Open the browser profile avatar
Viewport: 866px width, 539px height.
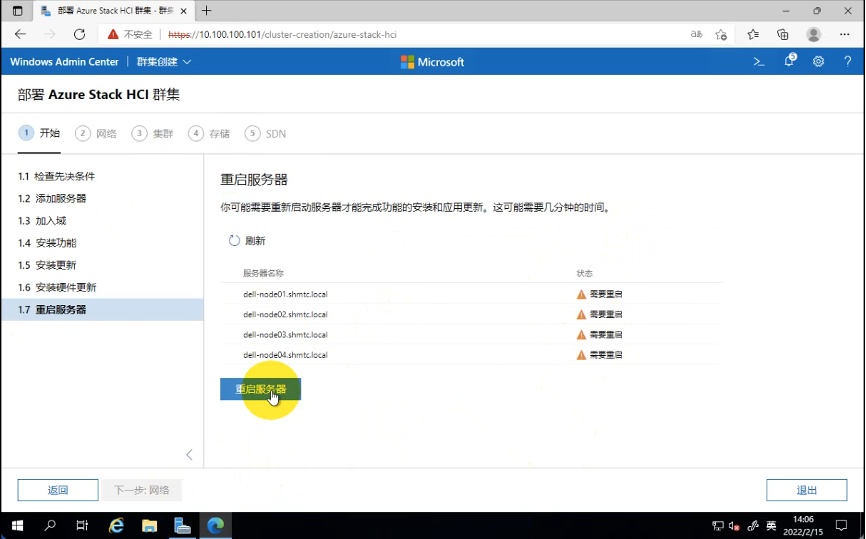pyautogui.click(x=814, y=34)
